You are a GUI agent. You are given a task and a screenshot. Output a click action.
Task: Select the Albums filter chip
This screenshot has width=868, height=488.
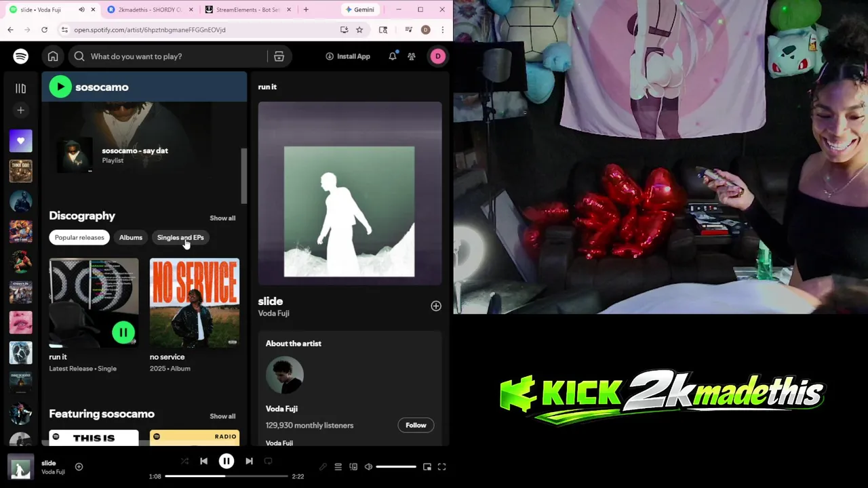[x=131, y=237]
